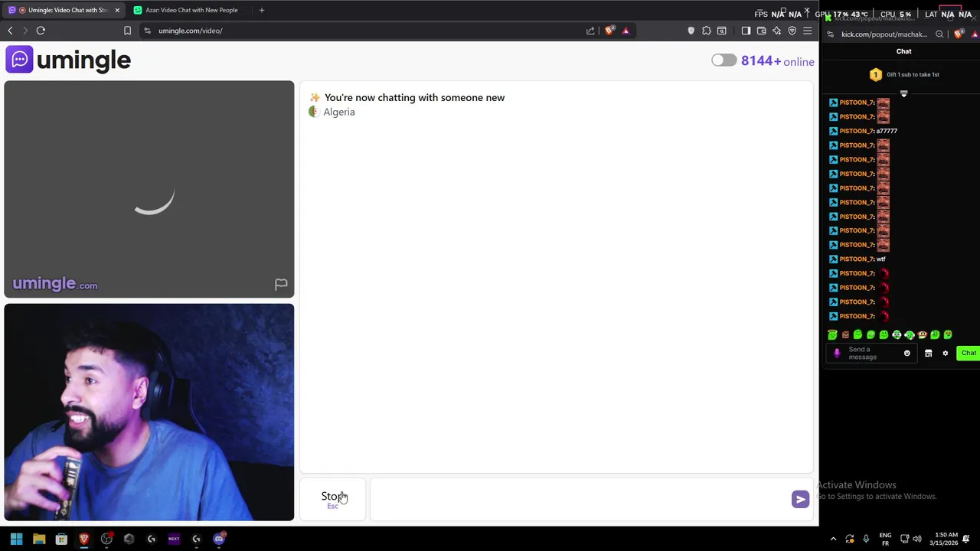Open the Brave Rewards triangle icon in the main window
The height and width of the screenshot is (551, 980).
coord(626,31)
